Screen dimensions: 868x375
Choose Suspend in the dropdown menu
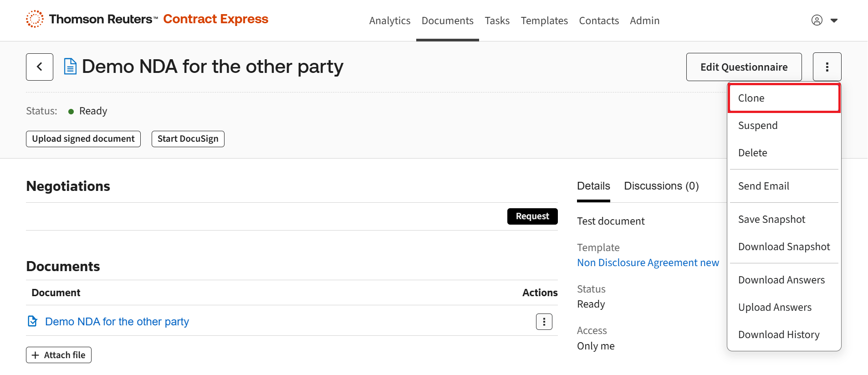[x=758, y=126]
